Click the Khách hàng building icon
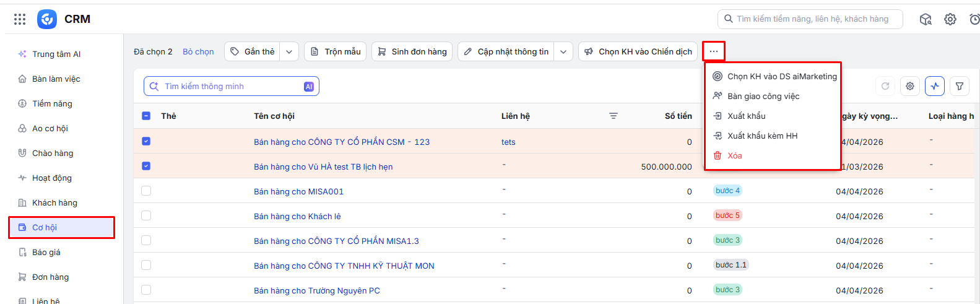Viewport: 980px width, 304px height. [x=22, y=202]
